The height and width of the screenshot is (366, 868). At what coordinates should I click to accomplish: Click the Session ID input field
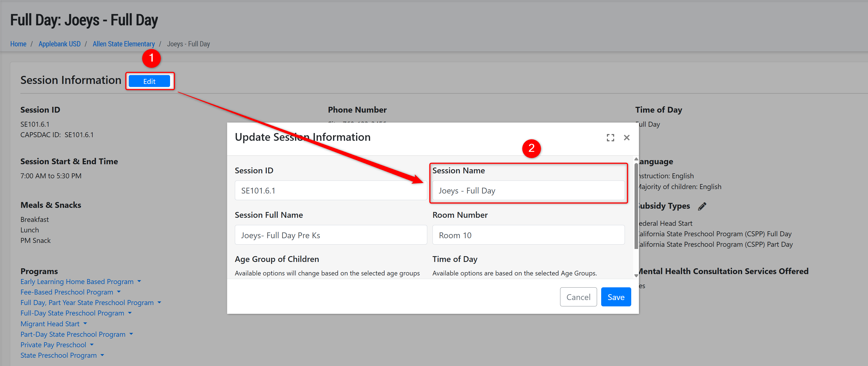coord(330,190)
